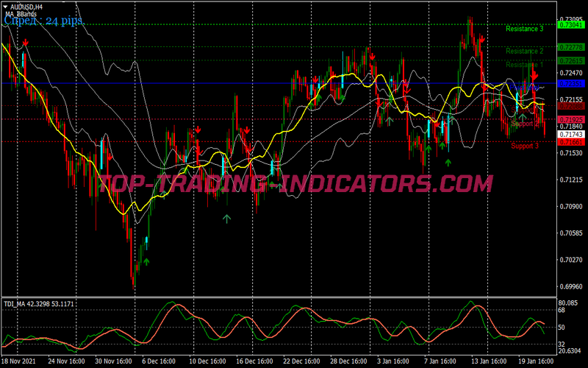The height and width of the screenshot is (368, 588).
Task: Click the 19 Jan 16:00 time label
Action: click(x=537, y=361)
